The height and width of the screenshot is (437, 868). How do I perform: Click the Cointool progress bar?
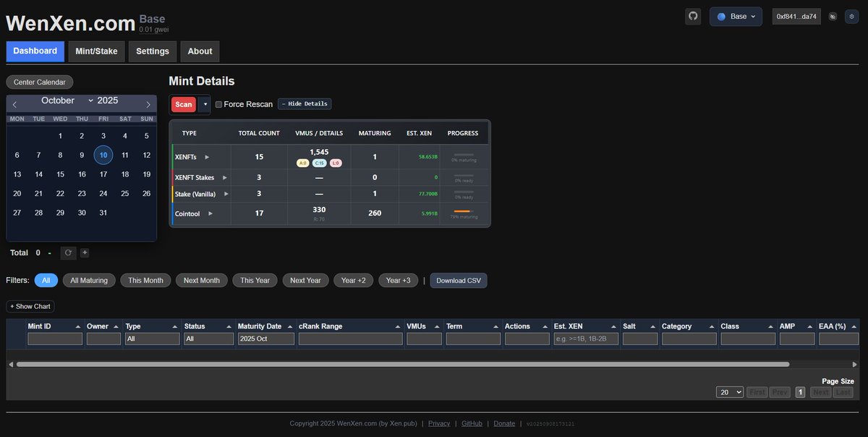pos(464,211)
